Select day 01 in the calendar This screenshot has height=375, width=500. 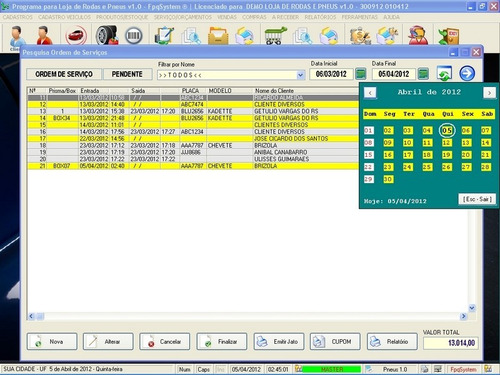(368, 130)
